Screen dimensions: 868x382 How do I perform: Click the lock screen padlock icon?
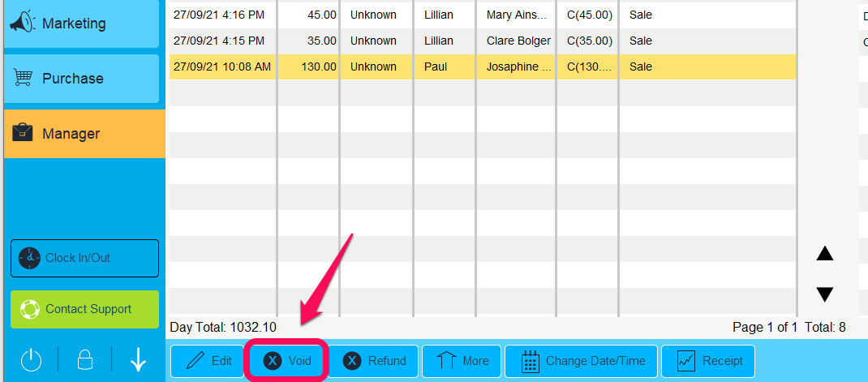click(x=84, y=360)
